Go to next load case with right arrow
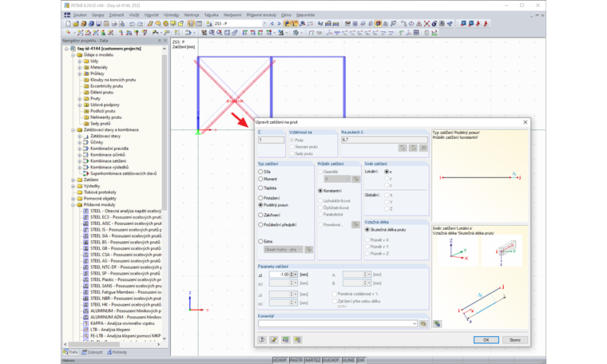Screen dimensions: 607x364 279,24
